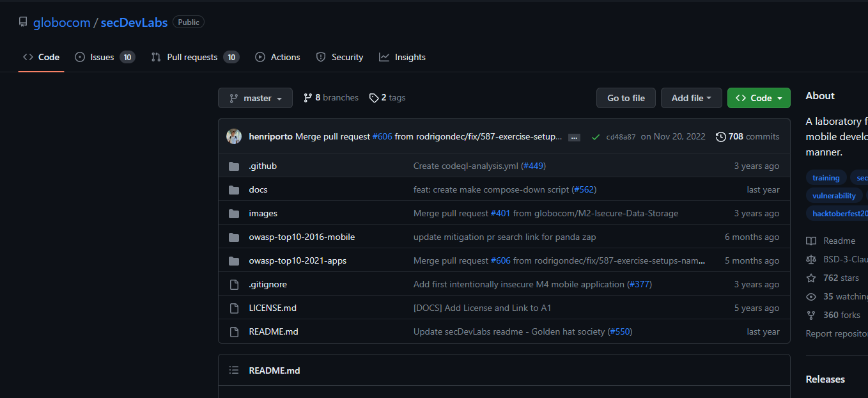Open the images folder
868x398 pixels.
(x=263, y=213)
